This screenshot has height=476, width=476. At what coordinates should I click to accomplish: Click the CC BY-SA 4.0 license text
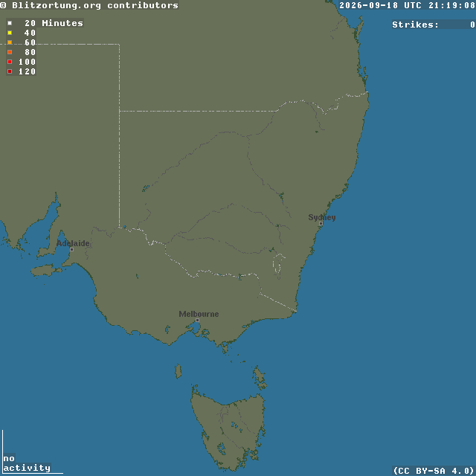(x=434, y=471)
